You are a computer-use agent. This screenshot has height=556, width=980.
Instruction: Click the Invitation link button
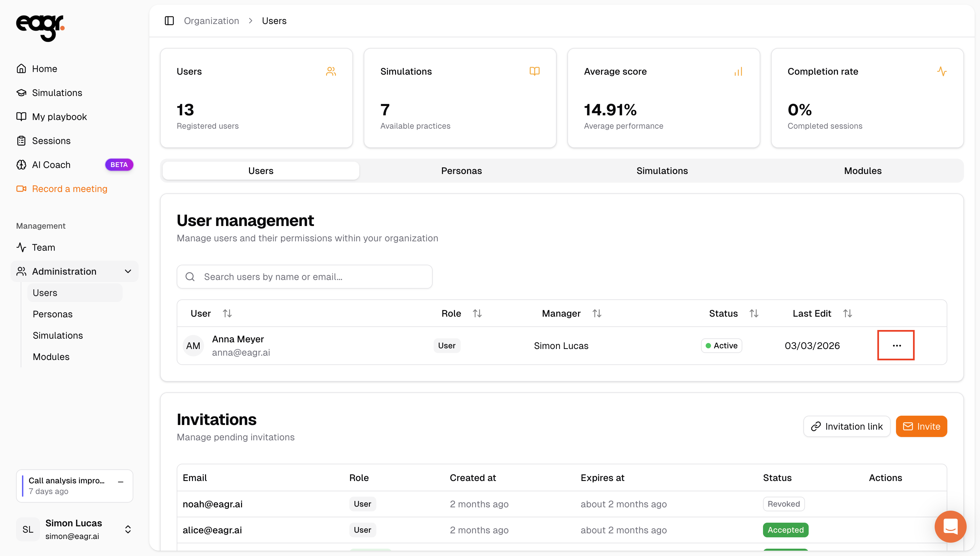[x=846, y=426]
